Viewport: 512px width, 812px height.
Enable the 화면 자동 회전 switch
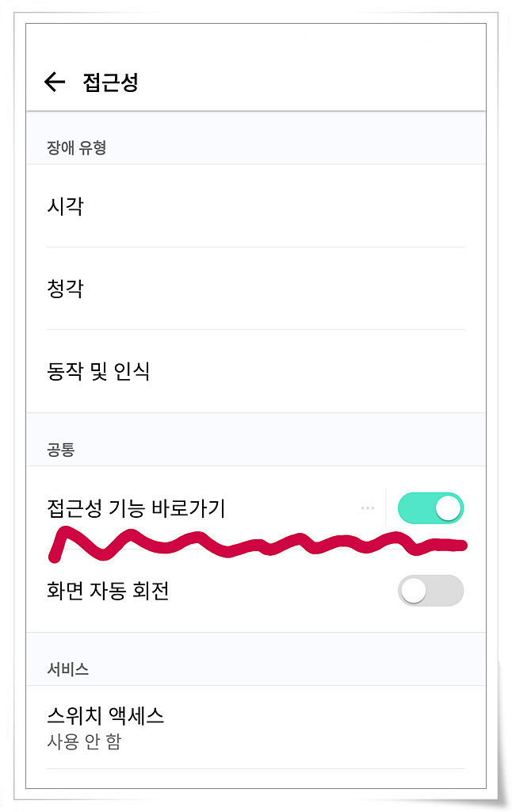click(430, 590)
